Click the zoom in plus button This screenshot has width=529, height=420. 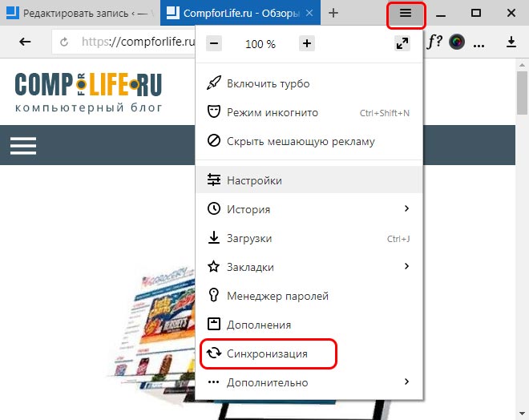tap(307, 43)
